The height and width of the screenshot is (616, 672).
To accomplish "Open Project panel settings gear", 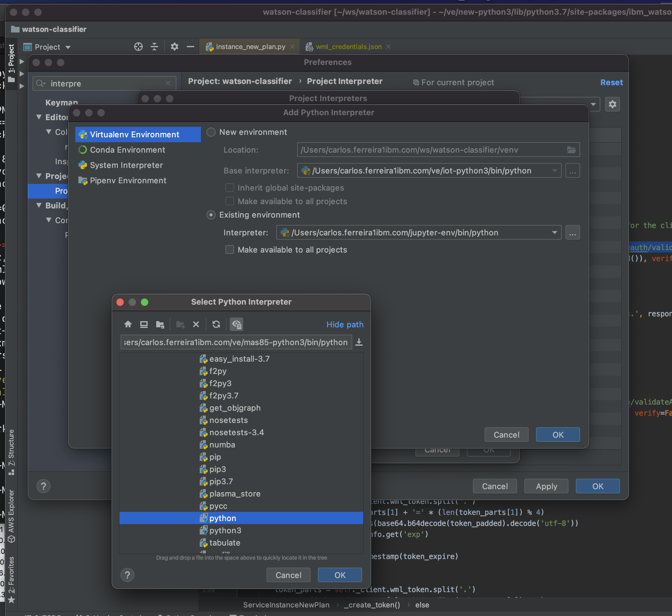I will 174,47.
